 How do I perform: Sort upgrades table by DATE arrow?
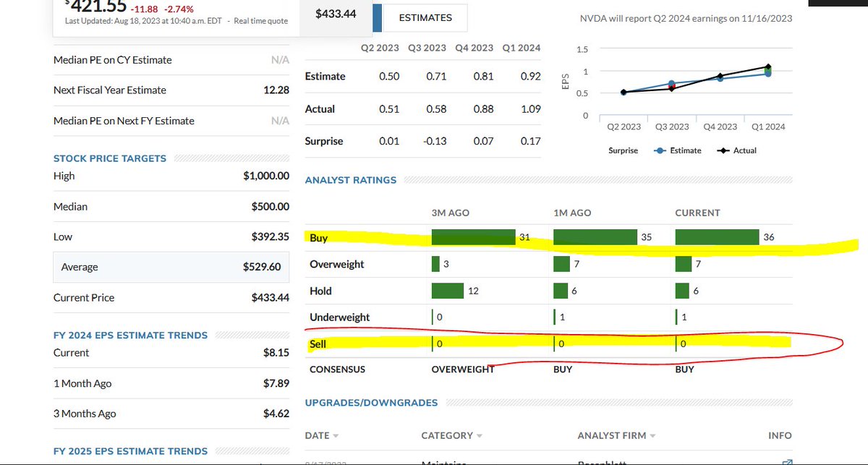336,436
